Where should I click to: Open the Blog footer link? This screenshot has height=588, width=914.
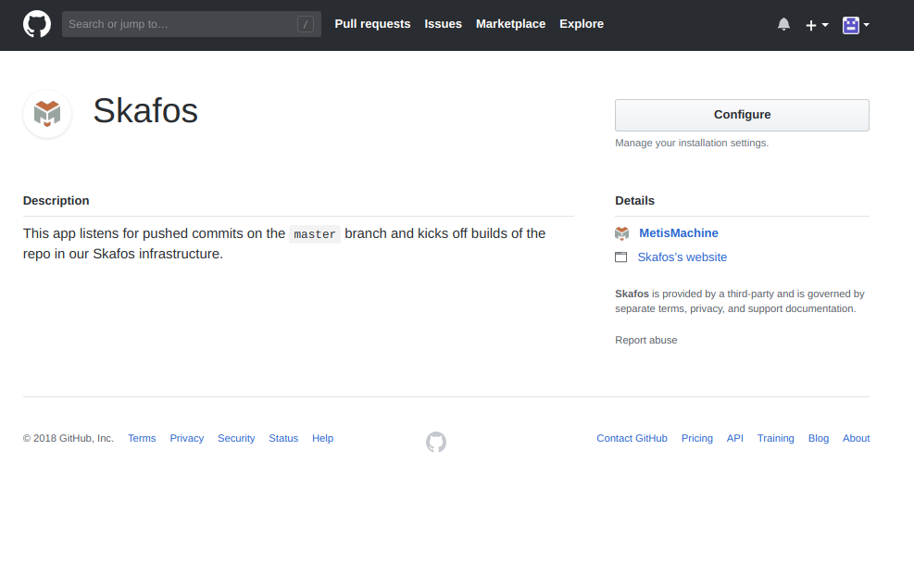[x=819, y=438]
